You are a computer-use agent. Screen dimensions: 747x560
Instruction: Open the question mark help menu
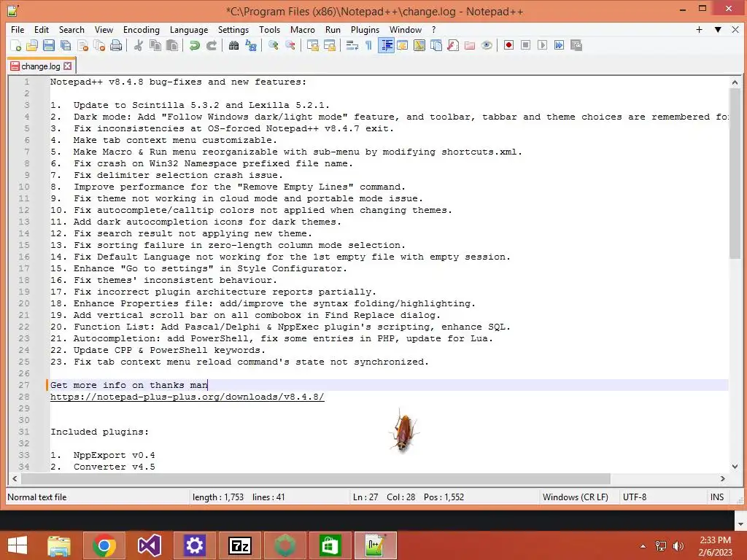point(433,29)
